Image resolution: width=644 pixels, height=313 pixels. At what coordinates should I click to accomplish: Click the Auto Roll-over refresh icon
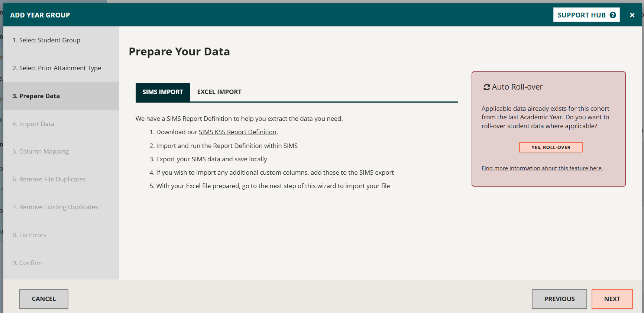pyautogui.click(x=486, y=87)
